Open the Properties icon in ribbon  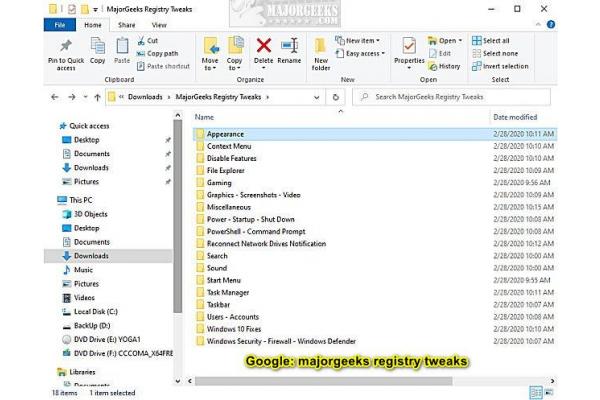click(409, 46)
